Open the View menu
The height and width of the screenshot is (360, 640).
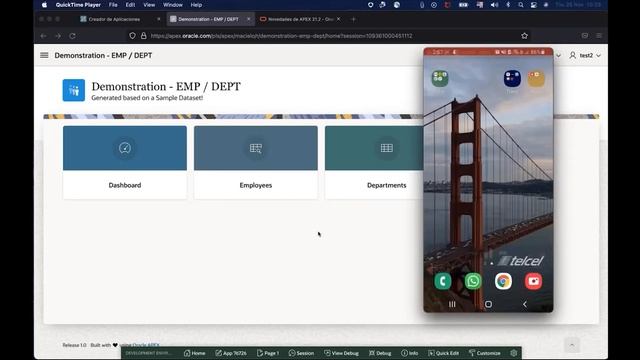click(x=149, y=5)
